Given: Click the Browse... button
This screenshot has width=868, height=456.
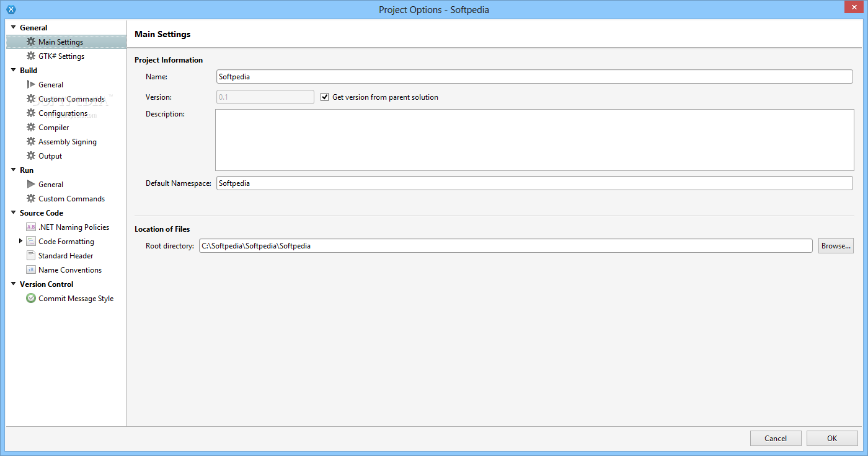Looking at the screenshot, I should (836, 245).
